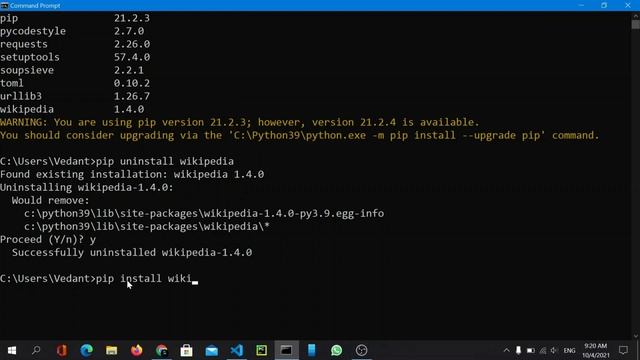
Task: Click 'soupsieve' package row
Action: (x=72, y=70)
